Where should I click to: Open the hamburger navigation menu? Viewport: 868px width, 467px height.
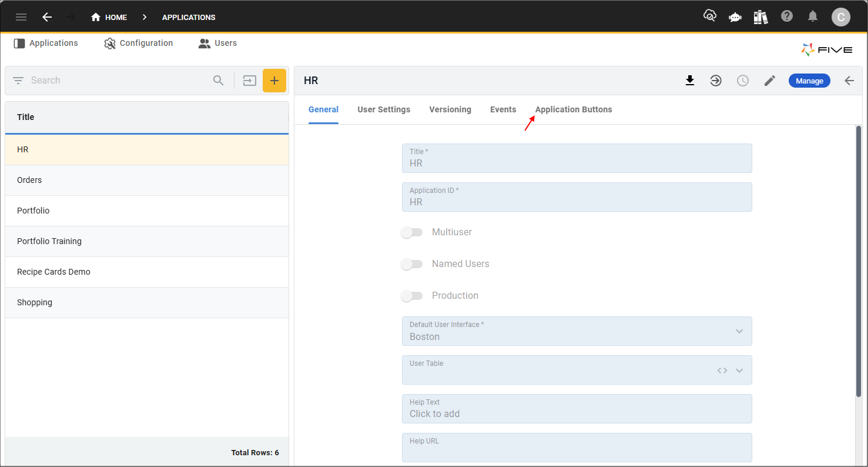[x=21, y=17]
